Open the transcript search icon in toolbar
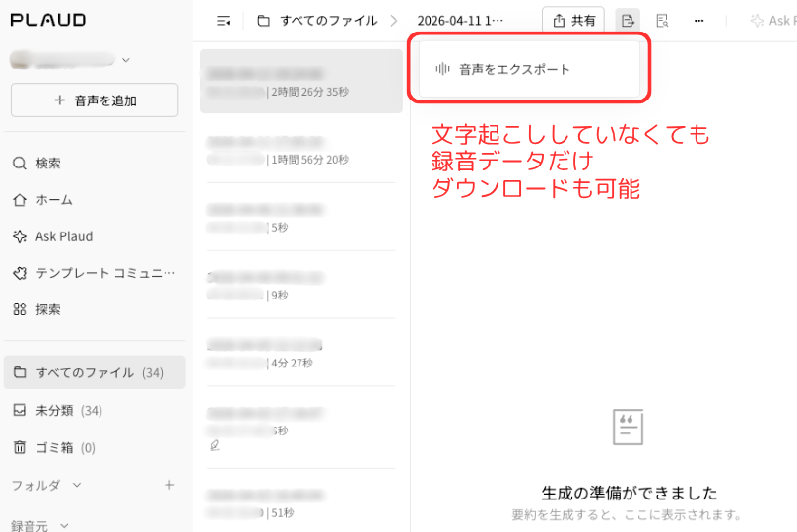The width and height of the screenshot is (797, 532). tap(662, 21)
